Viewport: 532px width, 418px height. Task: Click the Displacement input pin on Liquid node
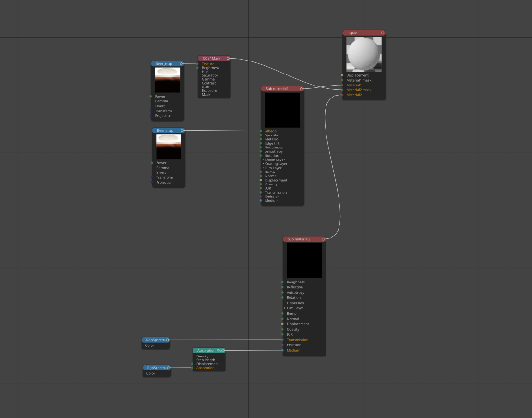[x=342, y=75]
